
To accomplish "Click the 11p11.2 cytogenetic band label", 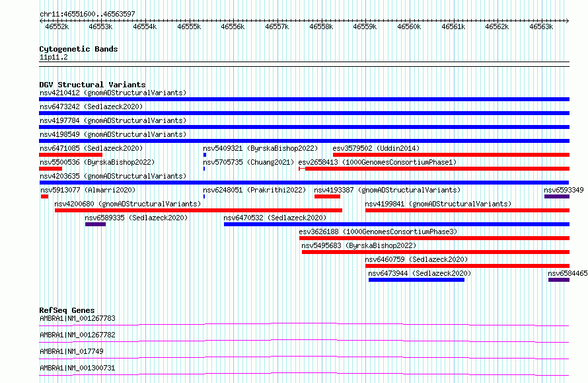I will click(54, 57).
